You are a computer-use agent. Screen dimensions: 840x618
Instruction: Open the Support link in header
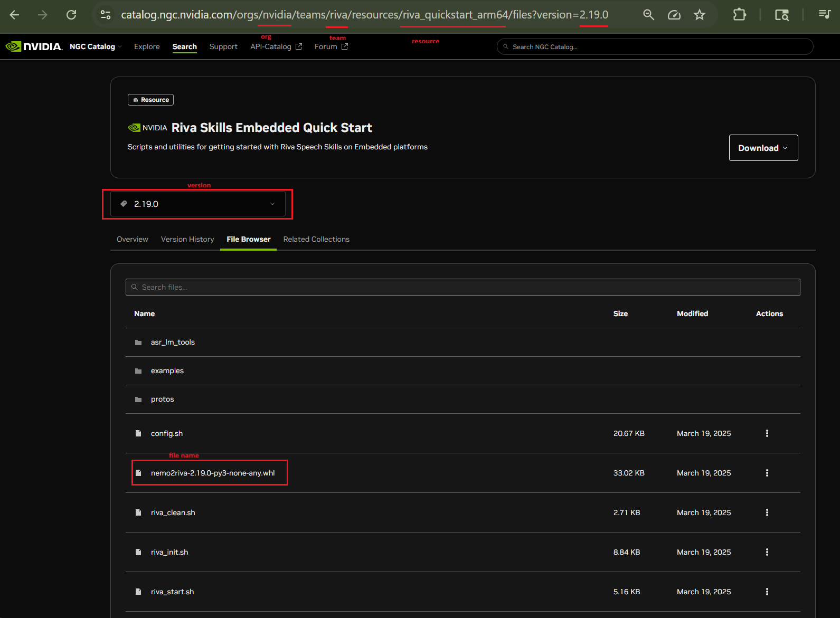click(x=223, y=46)
